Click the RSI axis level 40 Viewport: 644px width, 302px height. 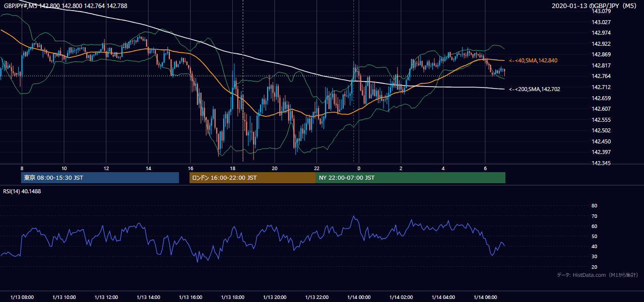[x=594, y=247]
